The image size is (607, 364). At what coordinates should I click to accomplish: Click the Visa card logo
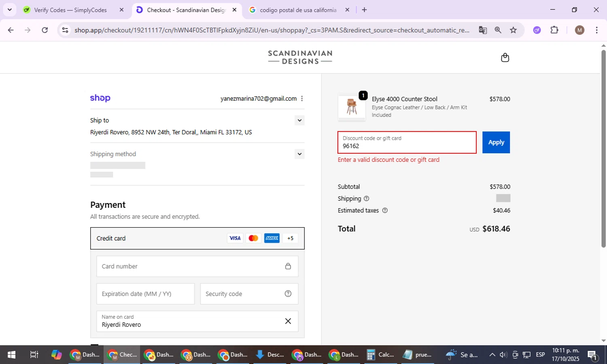[x=235, y=238]
